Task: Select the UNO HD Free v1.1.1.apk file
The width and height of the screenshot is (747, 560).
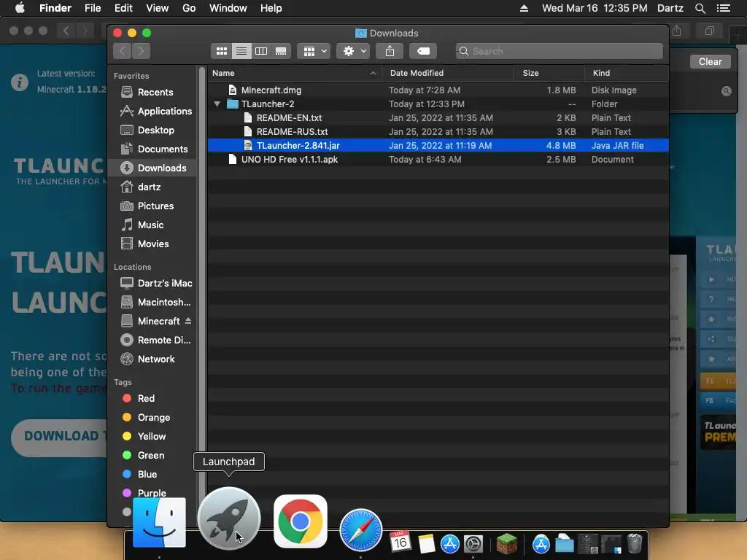Action: [x=438, y=160]
